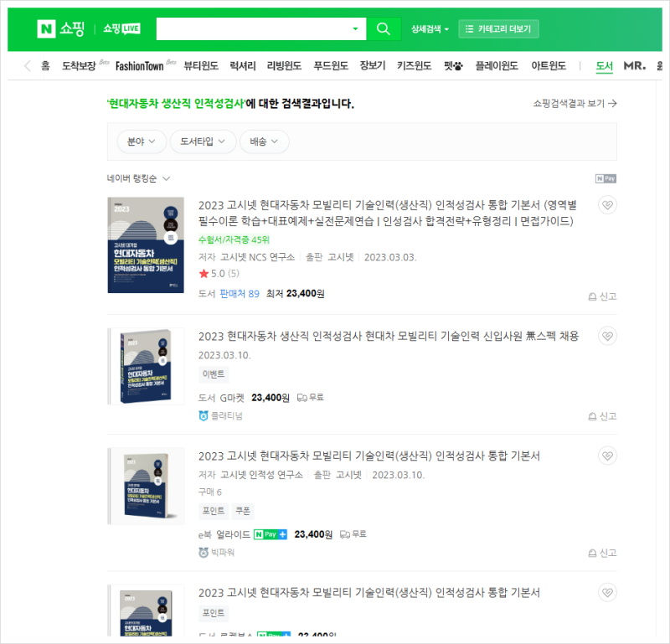Open the MR. tab
Viewport: 670px width, 644px height.
(635, 66)
